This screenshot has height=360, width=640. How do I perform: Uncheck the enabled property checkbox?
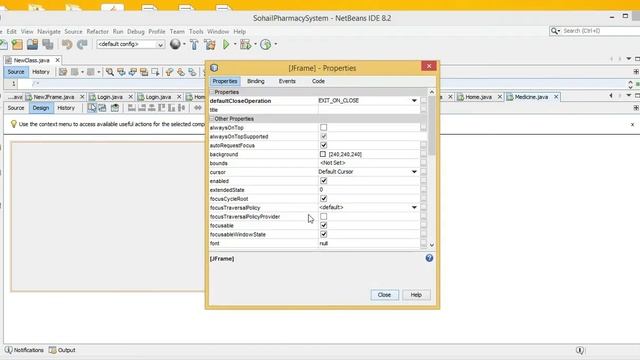coord(324,181)
